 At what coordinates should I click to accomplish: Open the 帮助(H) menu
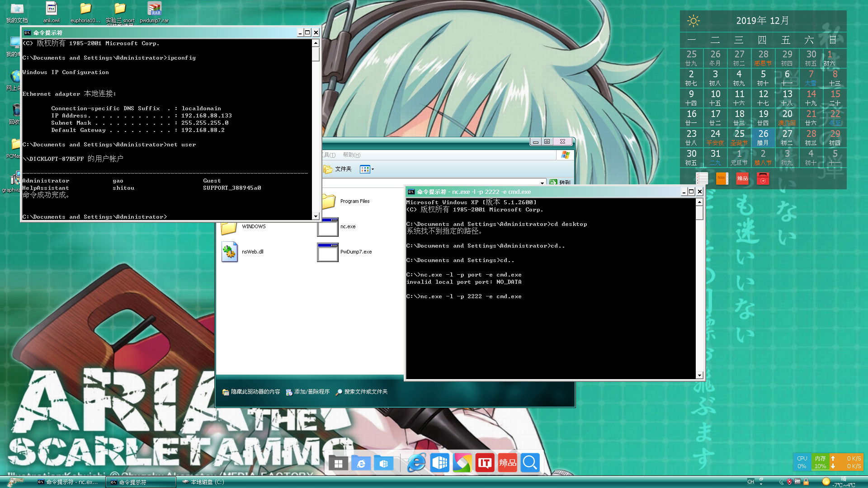click(x=351, y=155)
